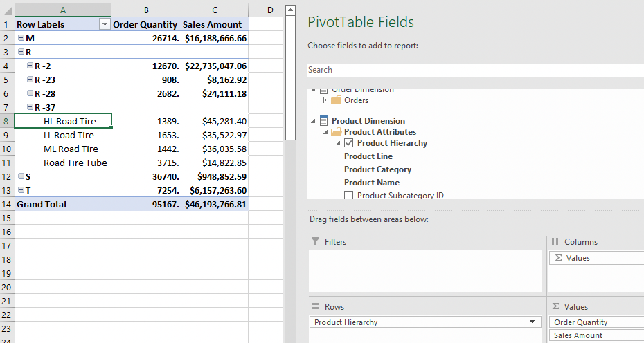This screenshot has height=343, width=644.
Task: Uncheck the Product Hierarchy field checkbox
Action: coord(349,143)
